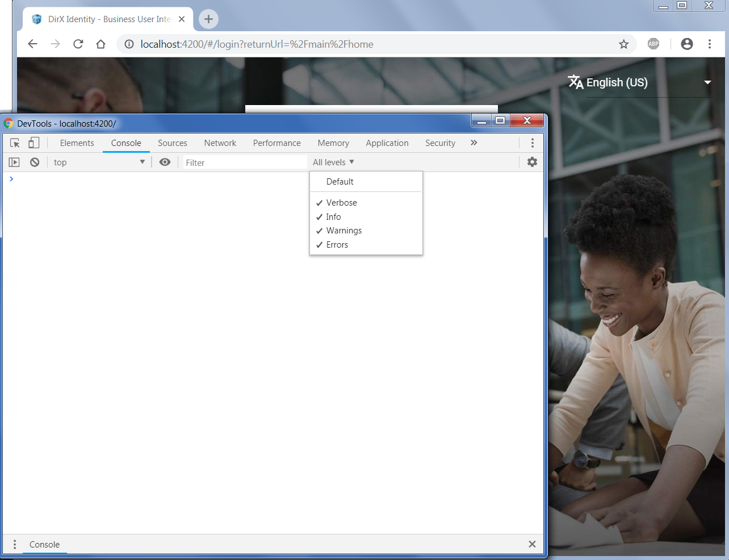Image resolution: width=729 pixels, height=560 pixels.
Task: Open the DevTools customize menu
Action: (533, 143)
